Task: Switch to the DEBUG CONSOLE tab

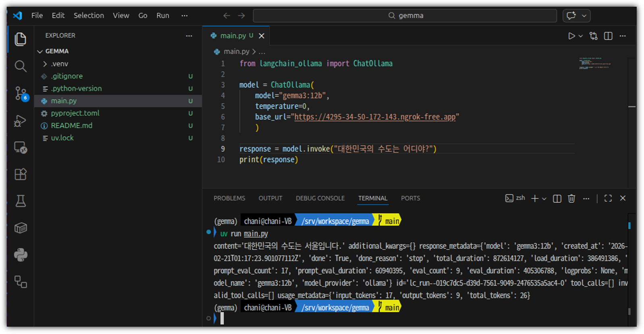Action: 320,198
